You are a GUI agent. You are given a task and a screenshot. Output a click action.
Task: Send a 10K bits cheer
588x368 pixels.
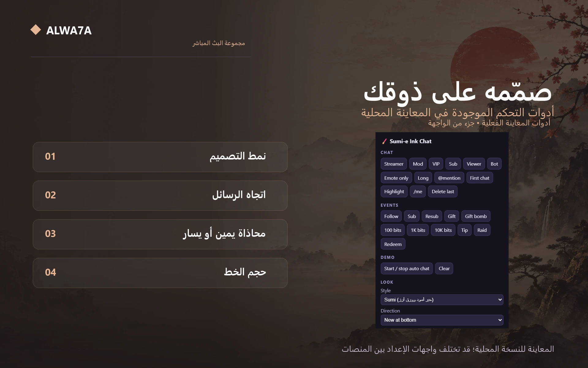coord(443,230)
